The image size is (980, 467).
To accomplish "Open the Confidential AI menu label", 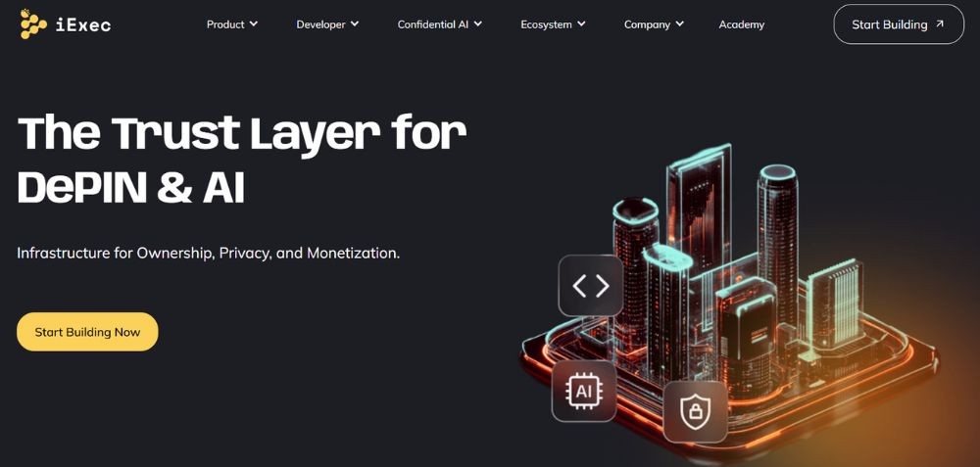I will [432, 24].
